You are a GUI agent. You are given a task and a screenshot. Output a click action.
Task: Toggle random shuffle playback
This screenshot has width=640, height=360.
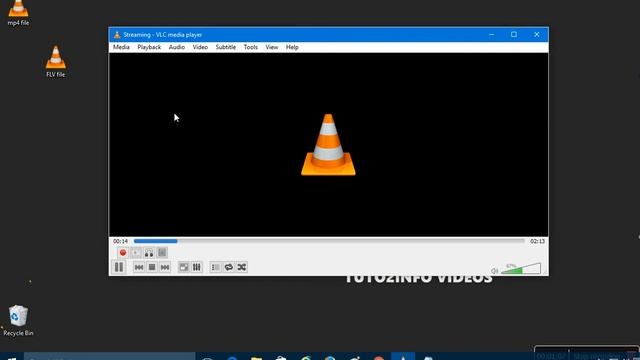(x=242, y=267)
